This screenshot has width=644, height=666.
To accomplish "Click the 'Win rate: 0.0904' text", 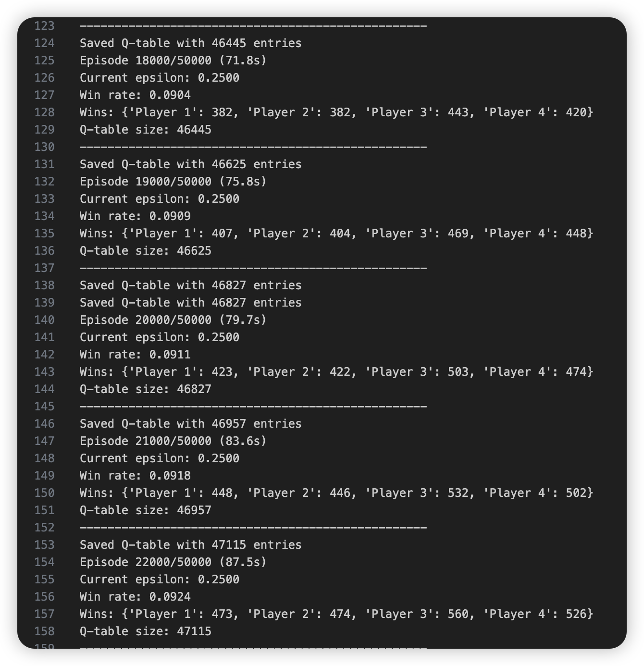I will tap(135, 95).
